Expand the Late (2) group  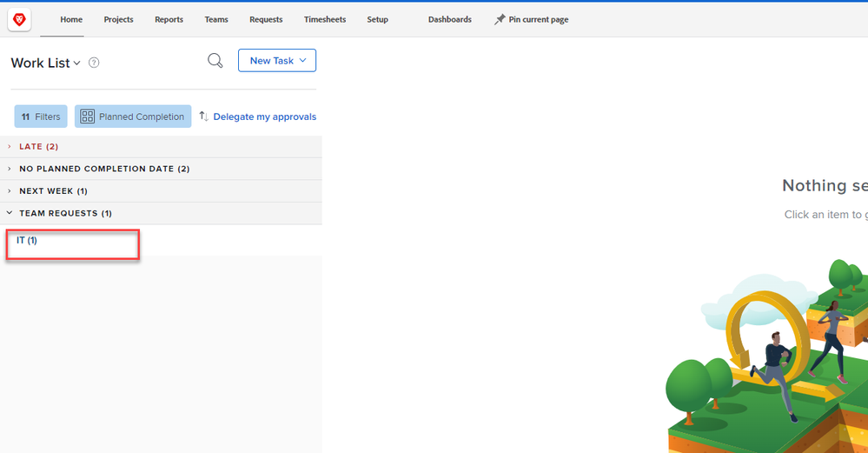38,147
